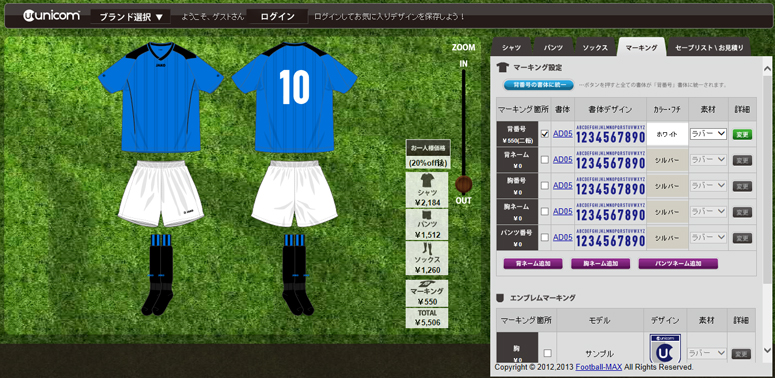775x378 pixels.
Task: Click the panel scrollbar down arrow
Action: click(x=767, y=350)
